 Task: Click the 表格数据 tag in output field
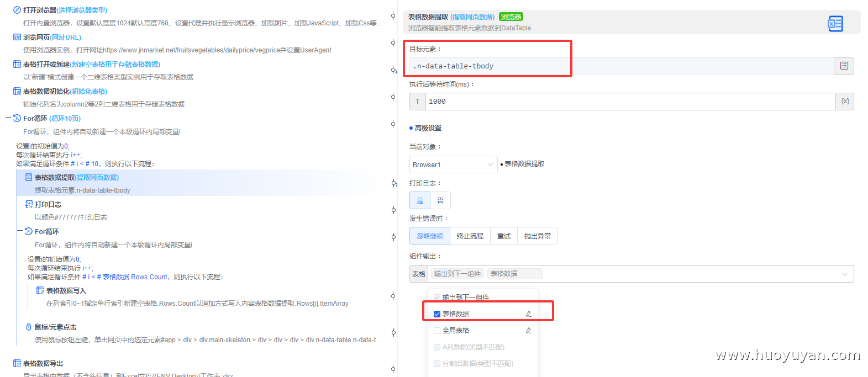(514, 274)
